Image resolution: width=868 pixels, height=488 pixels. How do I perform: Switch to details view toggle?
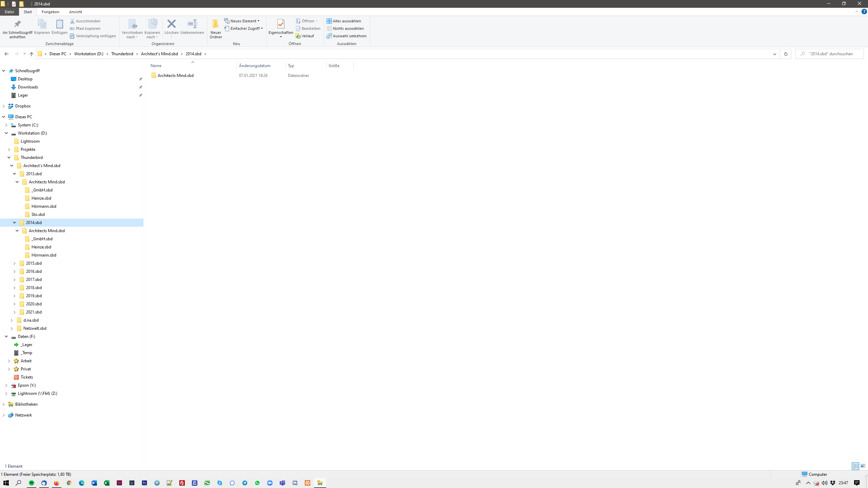point(855,466)
